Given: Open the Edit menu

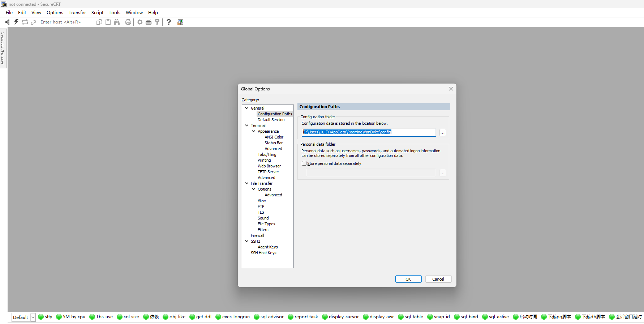Looking at the screenshot, I should pyautogui.click(x=22, y=12).
